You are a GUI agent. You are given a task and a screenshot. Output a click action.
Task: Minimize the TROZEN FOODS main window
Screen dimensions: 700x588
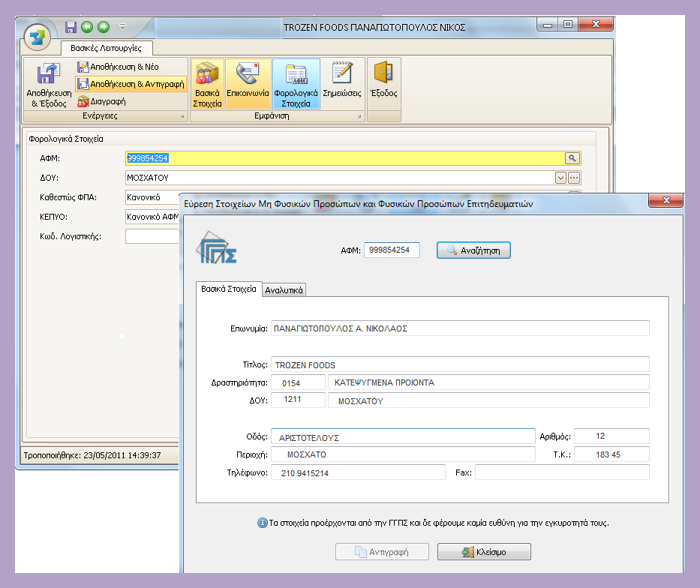(x=548, y=25)
